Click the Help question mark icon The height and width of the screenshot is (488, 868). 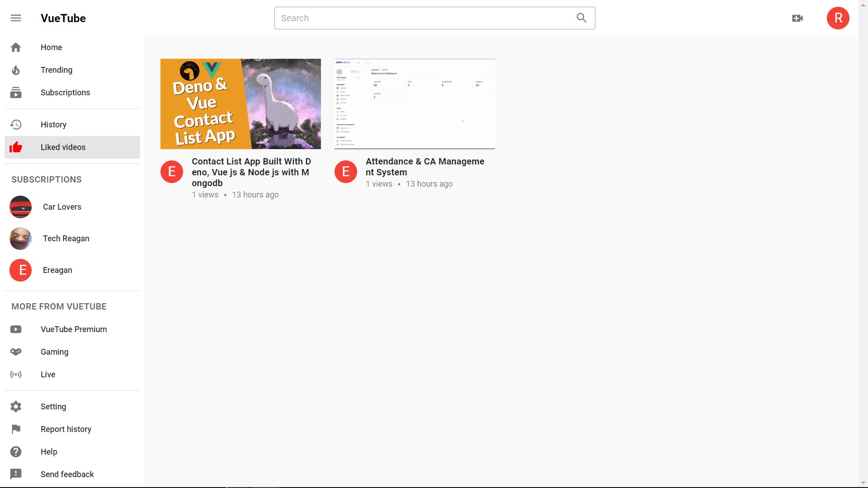(16, 452)
